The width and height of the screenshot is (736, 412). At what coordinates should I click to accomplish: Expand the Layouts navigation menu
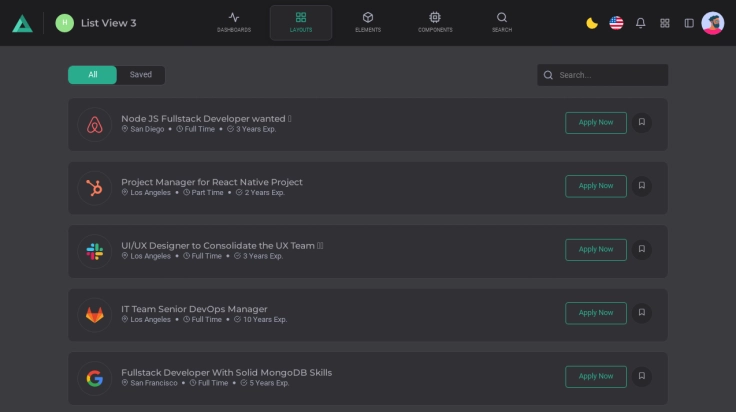pos(301,22)
